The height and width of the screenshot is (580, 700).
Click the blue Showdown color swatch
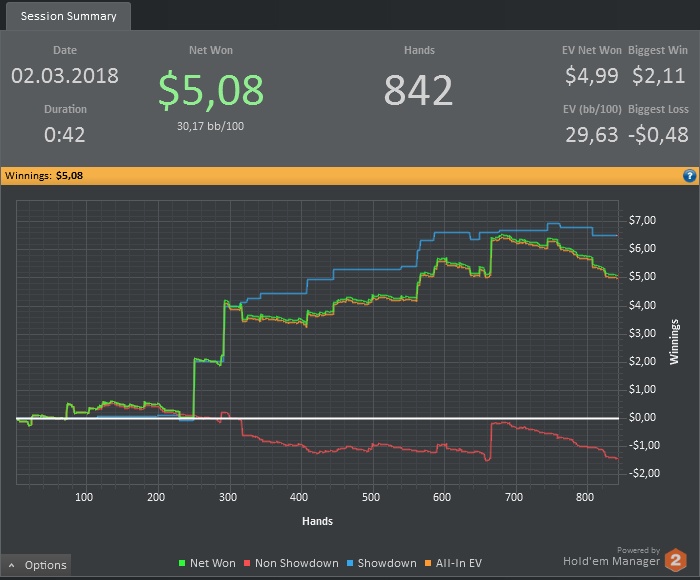click(350, 563)
